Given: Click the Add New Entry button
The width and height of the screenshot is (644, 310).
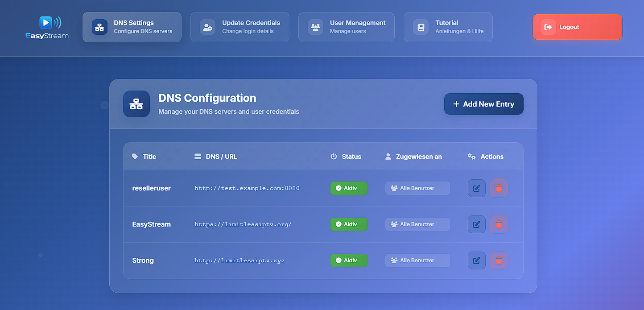Looking at the screenshot, I should pyautogui.click(x=484, y=104).
